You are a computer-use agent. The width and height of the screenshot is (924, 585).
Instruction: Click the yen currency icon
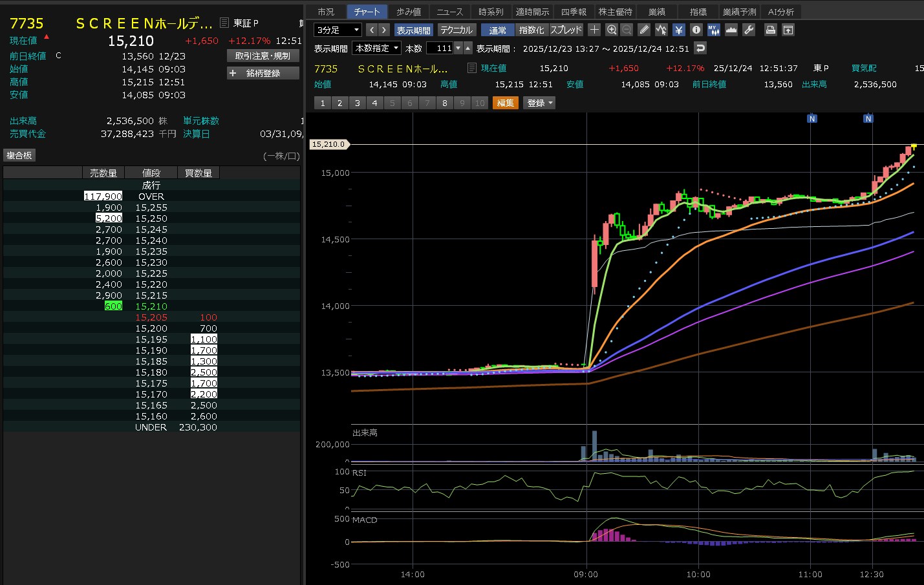pyautogui.click(x=678, y=30)
